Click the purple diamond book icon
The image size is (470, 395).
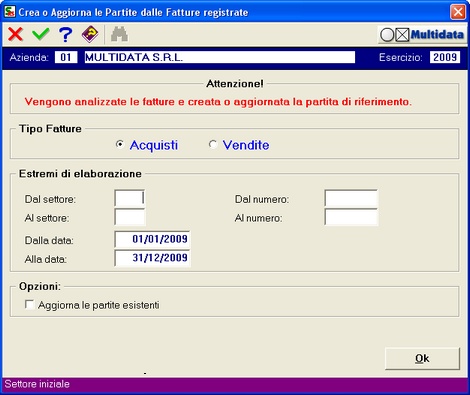[x=90, y=34]
